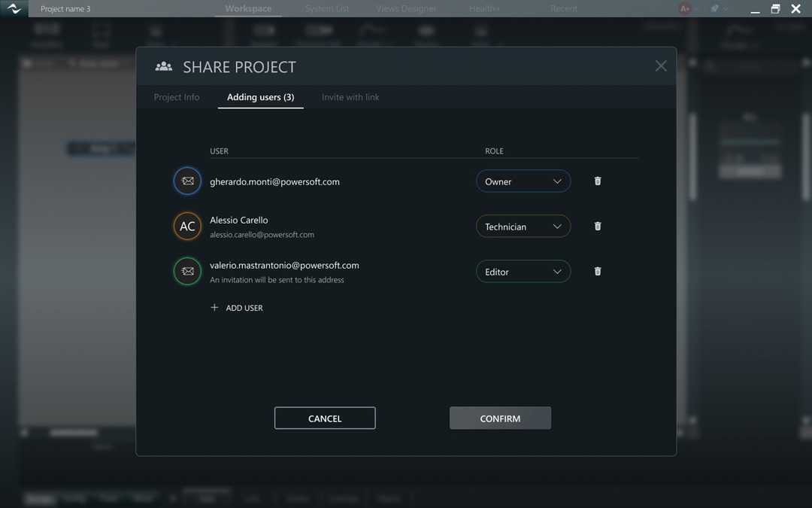Image resolution: width=812 pixels, height=508 pixels.
Task: Click the Share Project group icon
Action: click(163, 66)
